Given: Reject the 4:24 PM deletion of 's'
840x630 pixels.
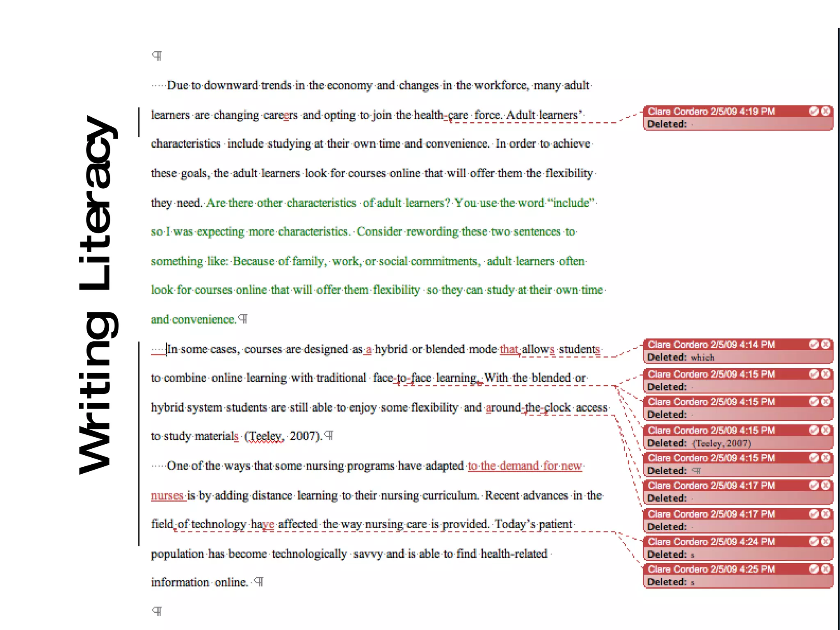Looking at the screenshot, I should click(826, 541).
